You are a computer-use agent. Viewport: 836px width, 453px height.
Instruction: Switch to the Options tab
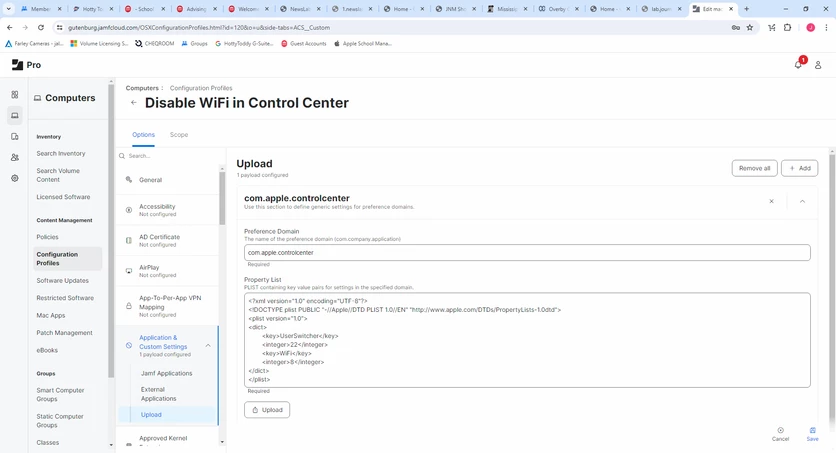point(143,135)
